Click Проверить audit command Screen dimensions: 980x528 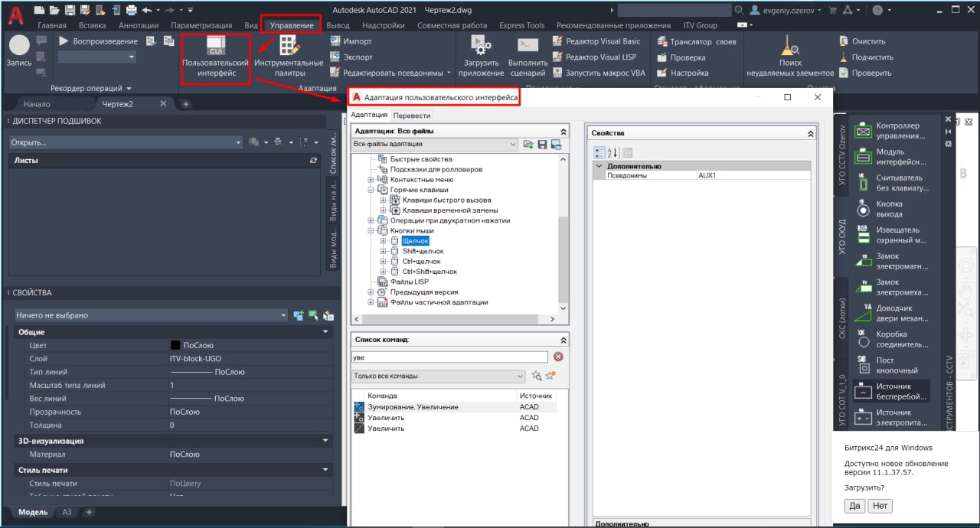point(864,73)
